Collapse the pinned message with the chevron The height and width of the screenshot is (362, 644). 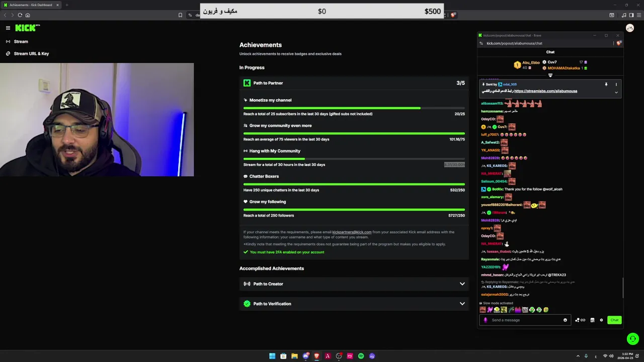click(616, 93)
